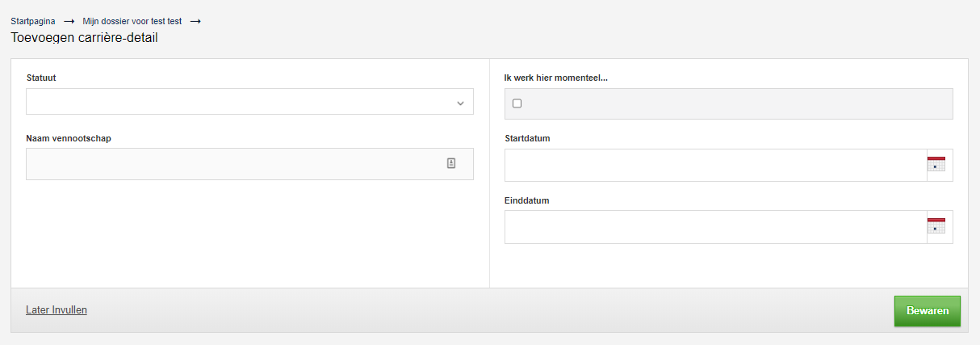
Task: Click the 'Toevoegen carrière-detail' page heading
Action: [84, 37]
